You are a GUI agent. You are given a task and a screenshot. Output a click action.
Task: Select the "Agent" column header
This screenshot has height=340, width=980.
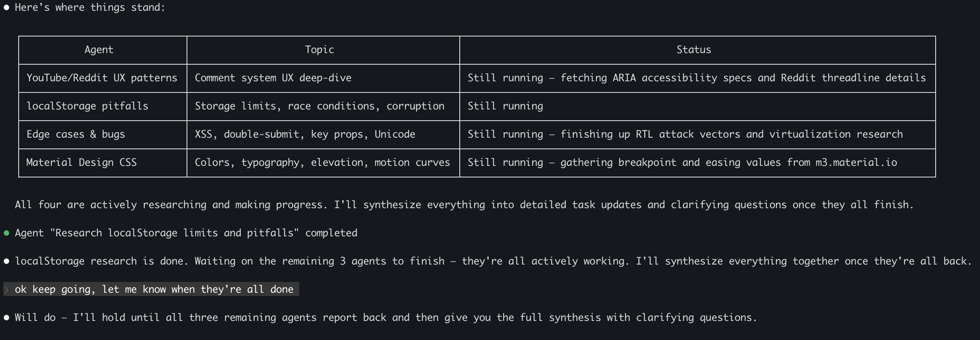(x=99, y=50)
